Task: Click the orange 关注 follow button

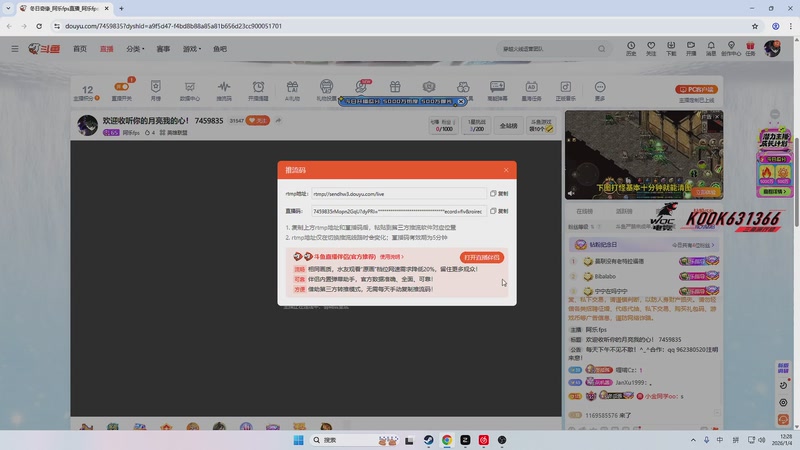Action: 258,120
